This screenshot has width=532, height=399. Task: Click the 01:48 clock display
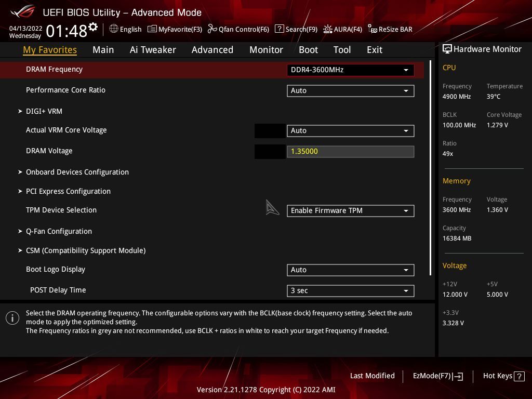click(x=66, y=32)
